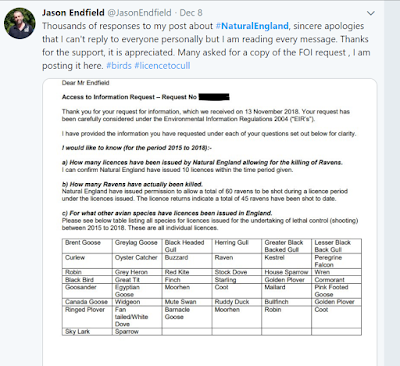400x366 pixels.
Task: Open the Jason Endfield display name
Action: (73, 13)
